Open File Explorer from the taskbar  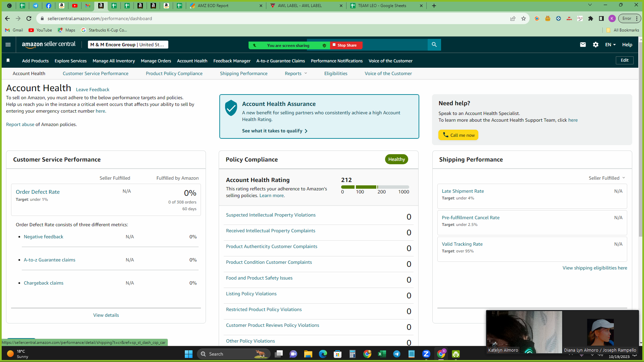(308, 354)
